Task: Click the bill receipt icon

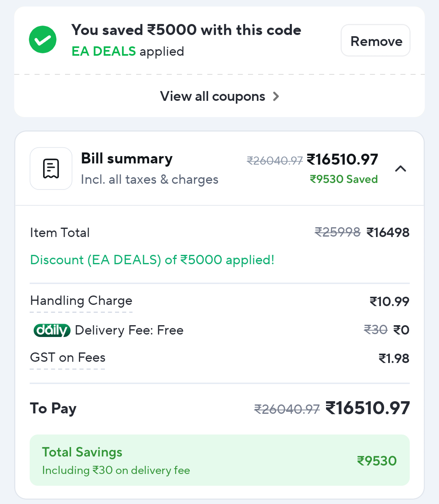Action: [x=51, y=169]
